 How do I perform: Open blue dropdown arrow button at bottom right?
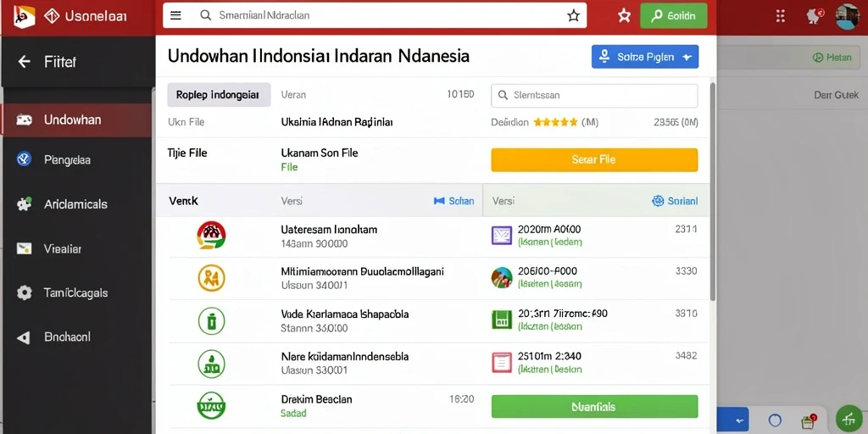tap(732, 419)
